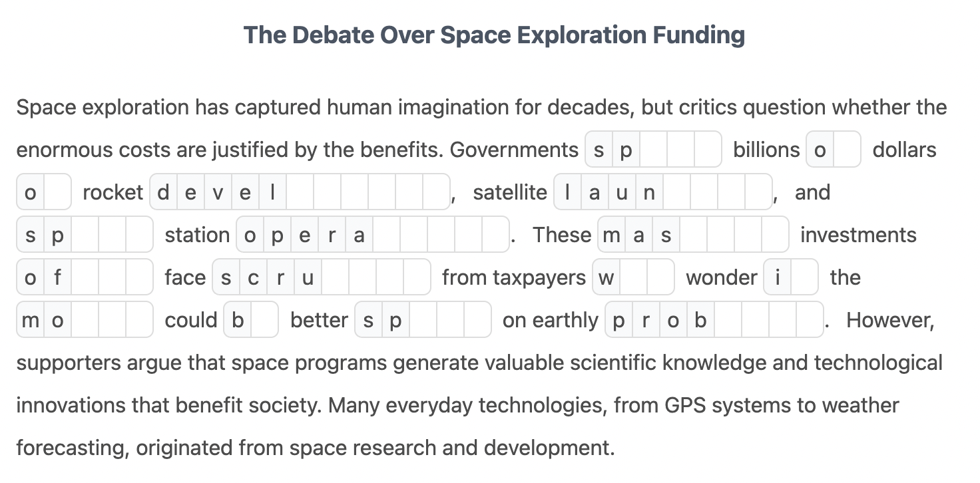Click the 'mo' blank before could

click(x=85, y=320)
